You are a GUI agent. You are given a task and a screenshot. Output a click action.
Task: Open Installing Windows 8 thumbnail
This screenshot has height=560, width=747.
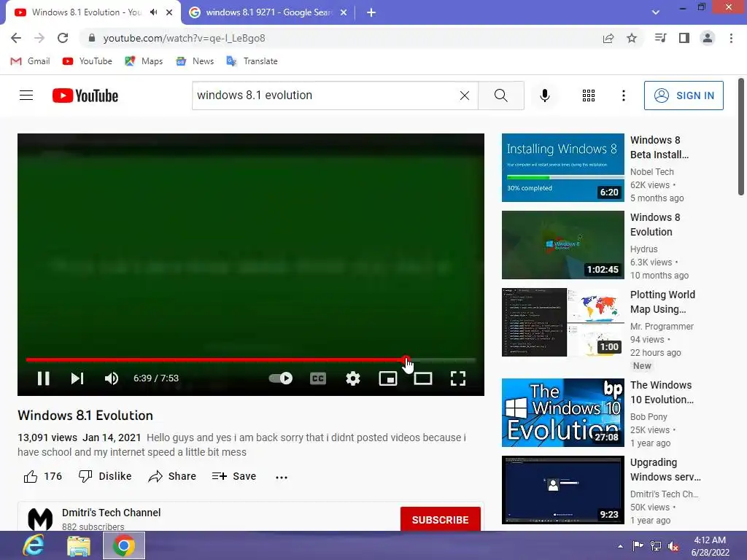(562, 168)
